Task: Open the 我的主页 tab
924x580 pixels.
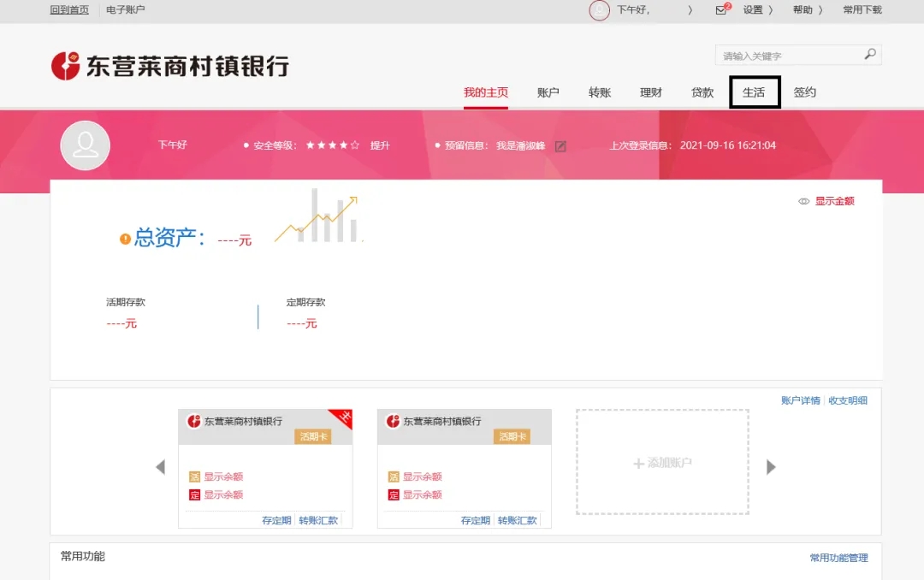Action: point(486,92)
